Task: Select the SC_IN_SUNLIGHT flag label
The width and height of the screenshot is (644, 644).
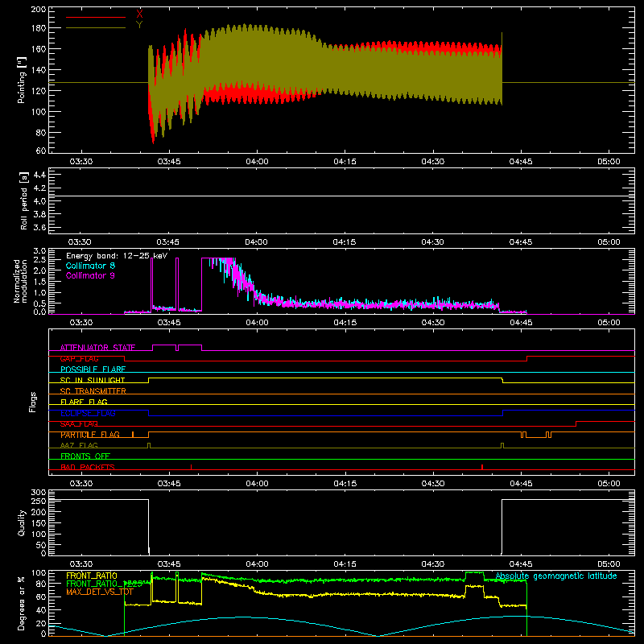Action: [93, 380]
